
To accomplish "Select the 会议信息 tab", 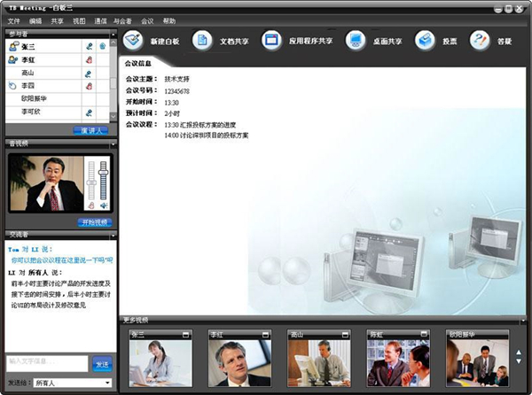I will pos(137,64).
